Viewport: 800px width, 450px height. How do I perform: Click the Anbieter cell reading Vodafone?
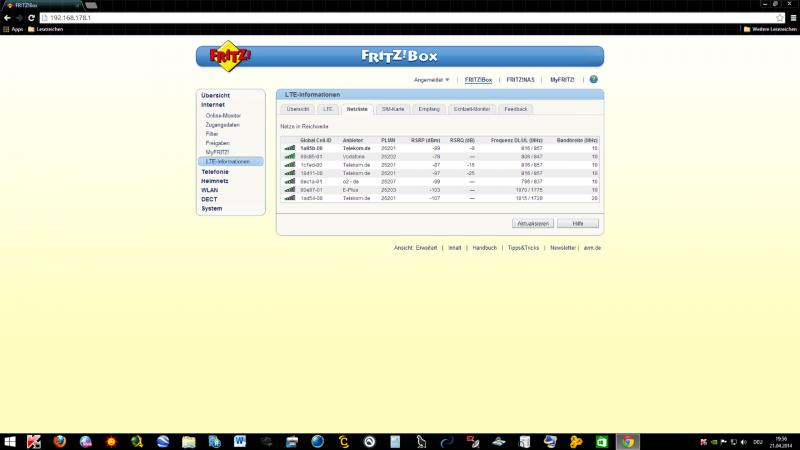pos(354,157)
